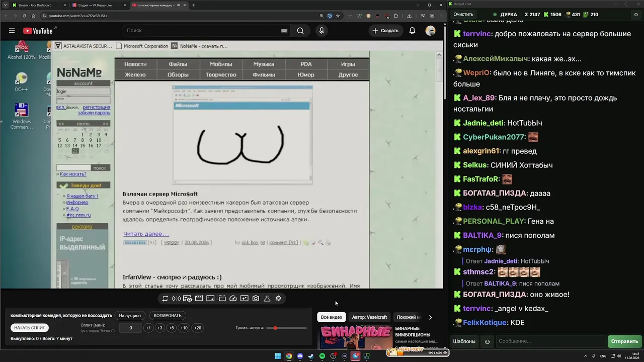
Task: Click the sparkle screen icon in overlay toolbar
Action: (244, 299)
